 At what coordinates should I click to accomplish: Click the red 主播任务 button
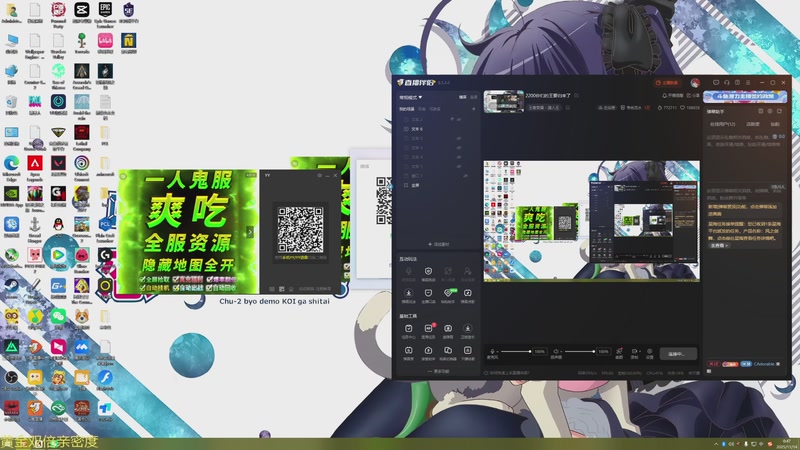pos(667,83)
